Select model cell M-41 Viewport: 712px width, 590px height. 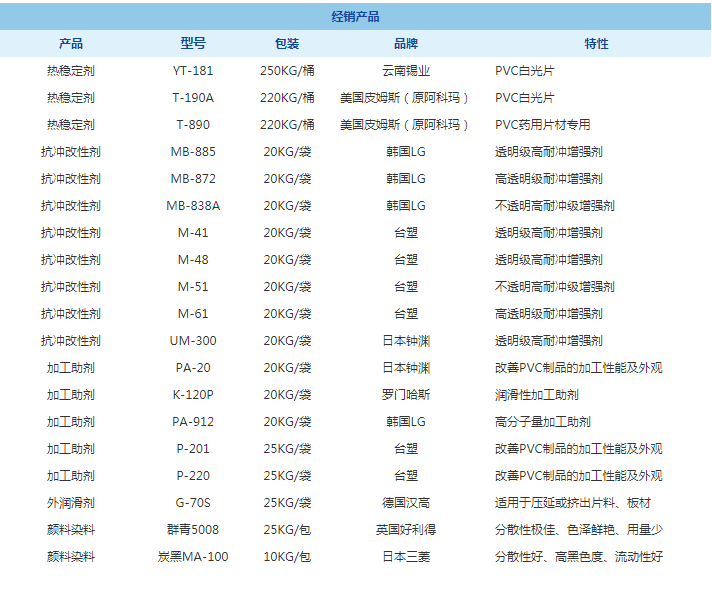[x=193, y=233]
